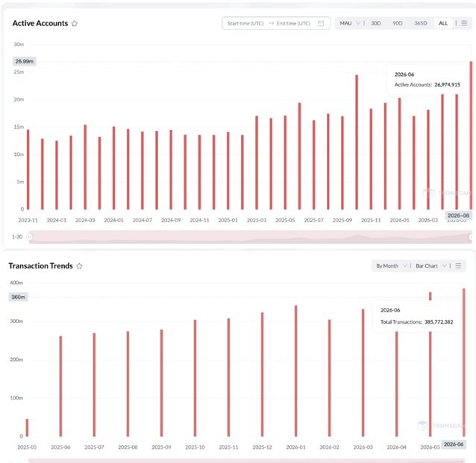The height and width of the screenshot is (463, 476).
Task: Click the 2026-01 Transaction Trends bar
Action: 296,371
